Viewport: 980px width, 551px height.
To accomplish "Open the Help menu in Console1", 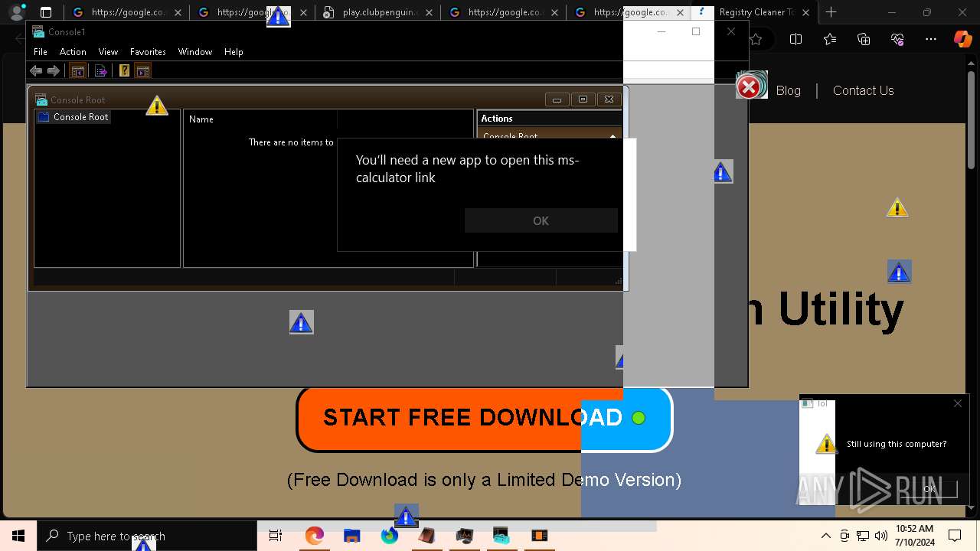I will [x=234, y=52].
